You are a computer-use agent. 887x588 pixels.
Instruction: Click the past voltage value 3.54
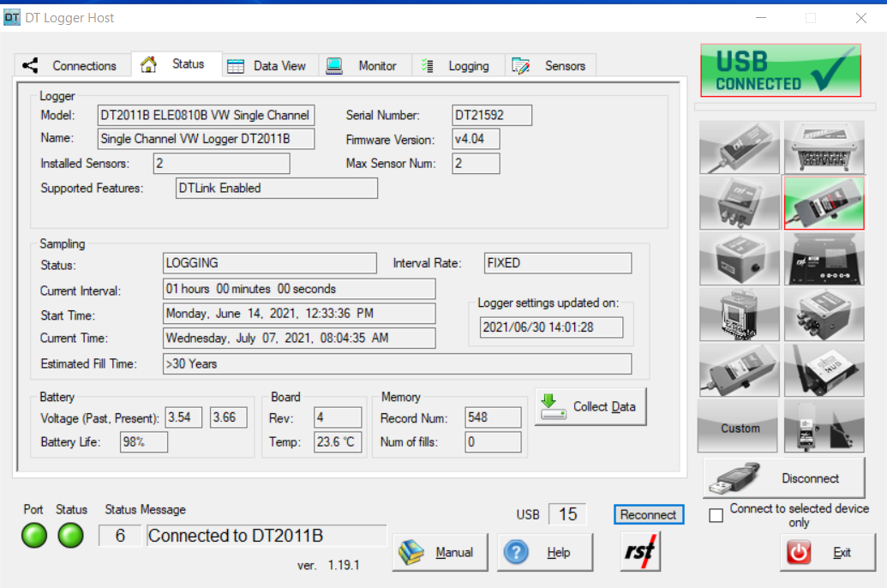pos(184,417)
